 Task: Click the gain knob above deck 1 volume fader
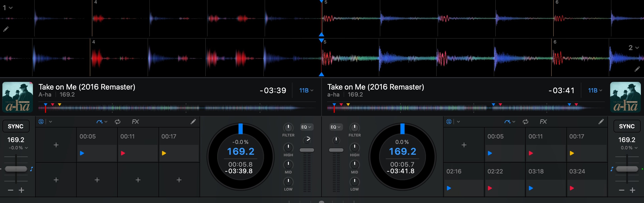pos(307,140)
